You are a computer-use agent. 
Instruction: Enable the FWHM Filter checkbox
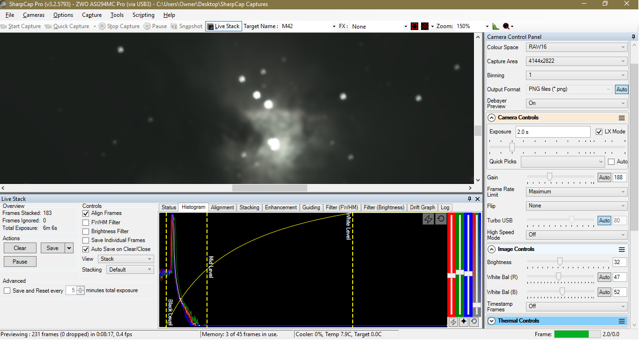[86, 222]
